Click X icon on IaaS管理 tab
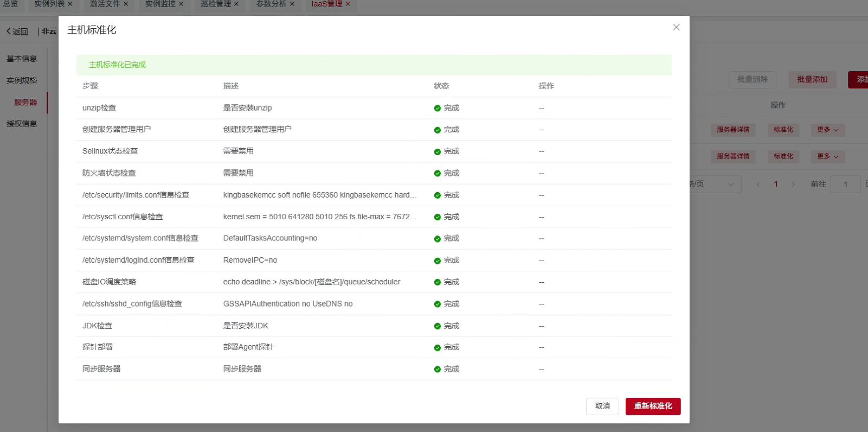The height and width of the screenshot is (432, 868). tap(348, 4)
